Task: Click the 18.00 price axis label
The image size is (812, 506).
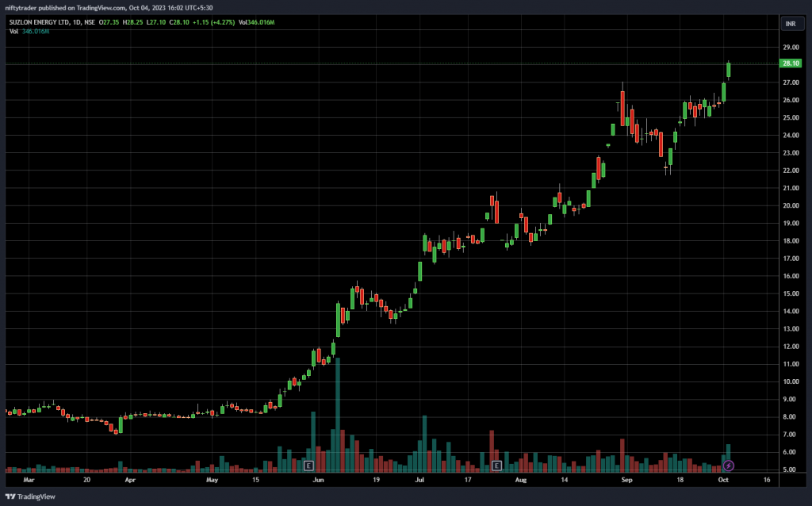Action: (x=791, y=241)
